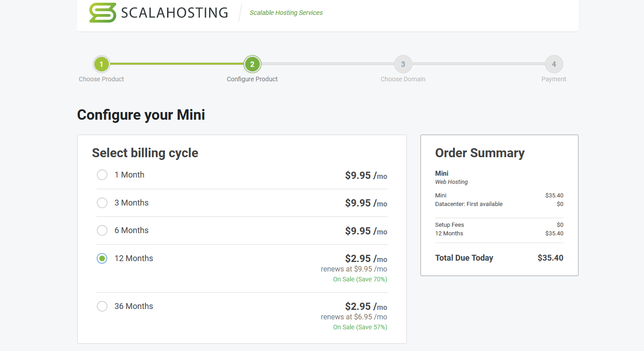Image resolution: width=644 pixels, height=351 pixels.
Task: Click the SCALAHOSTING brand name text
Action: point(174,13)
